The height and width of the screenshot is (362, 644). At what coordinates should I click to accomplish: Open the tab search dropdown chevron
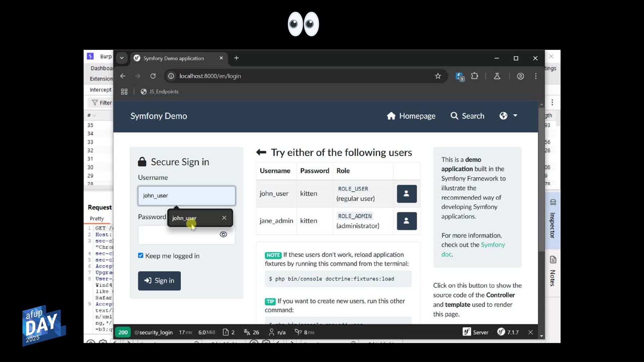tap(122, 58)
